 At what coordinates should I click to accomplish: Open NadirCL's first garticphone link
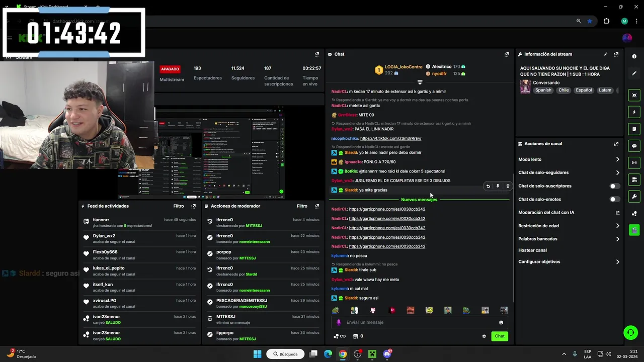[387, 209]
